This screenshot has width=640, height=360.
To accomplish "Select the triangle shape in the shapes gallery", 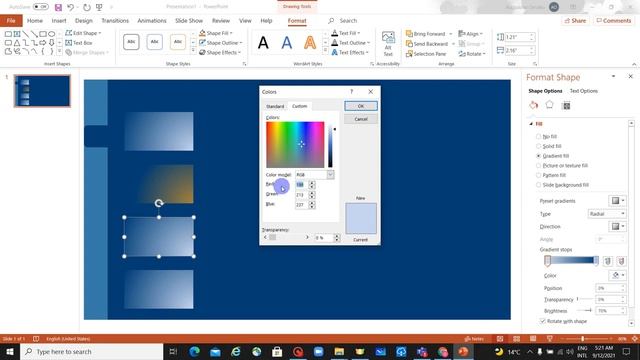I will (x=17, y=43).
